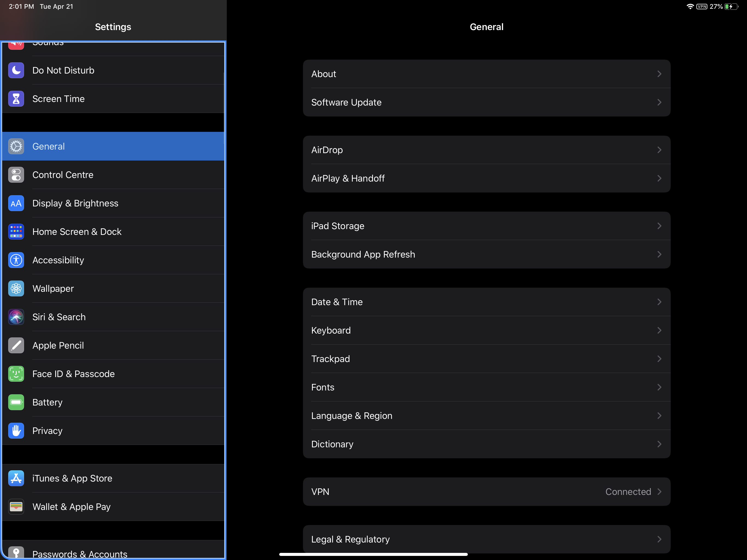
Task: Open Language & Region settings
Action: 486,415
